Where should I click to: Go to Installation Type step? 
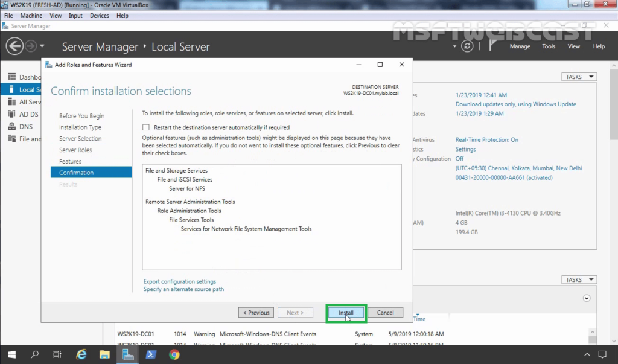click(80, 127)
